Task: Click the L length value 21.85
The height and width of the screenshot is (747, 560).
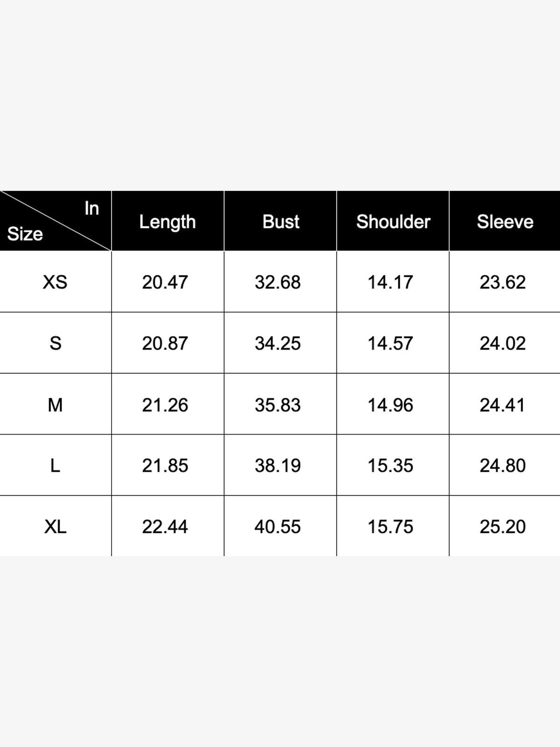Action: pos(165,465)
